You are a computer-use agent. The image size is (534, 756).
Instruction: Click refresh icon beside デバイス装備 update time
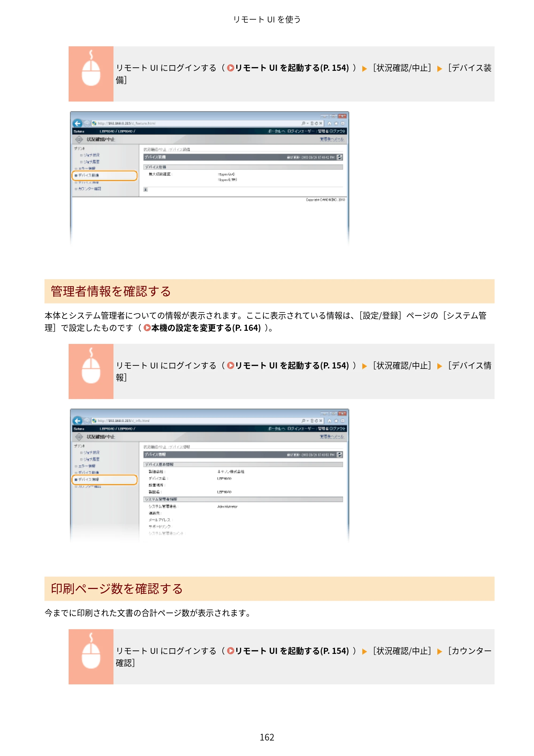[340, 157]
